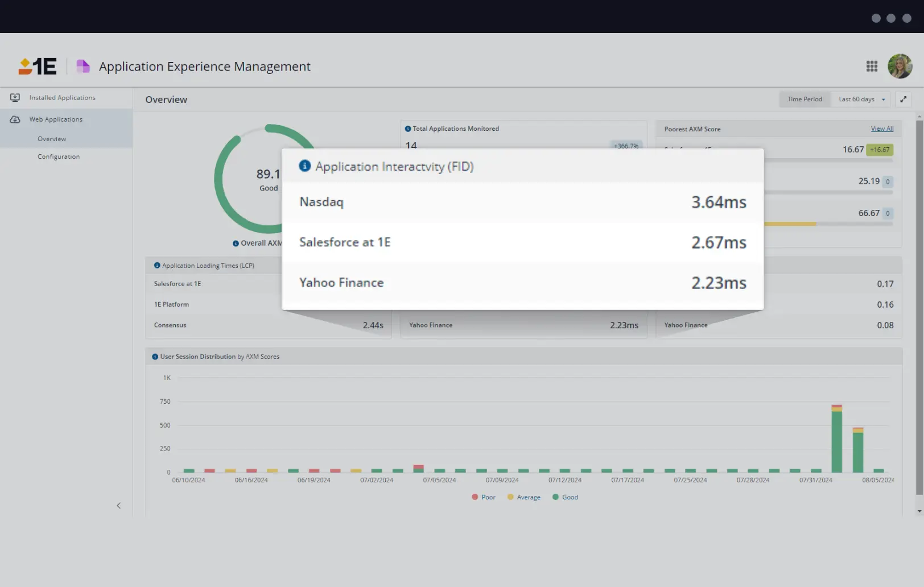Select Overview under Web Applications
The height and width of the screenshot is (587, 924).
click(x=52, y=138)
